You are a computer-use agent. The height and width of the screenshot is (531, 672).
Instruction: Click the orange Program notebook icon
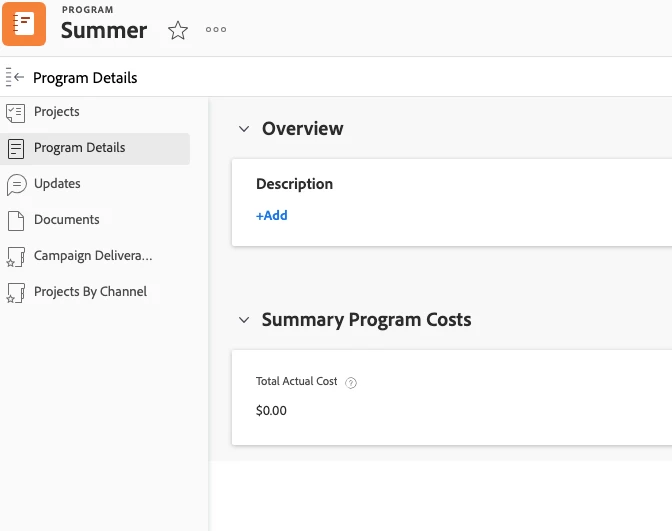[x=24, y=24]
